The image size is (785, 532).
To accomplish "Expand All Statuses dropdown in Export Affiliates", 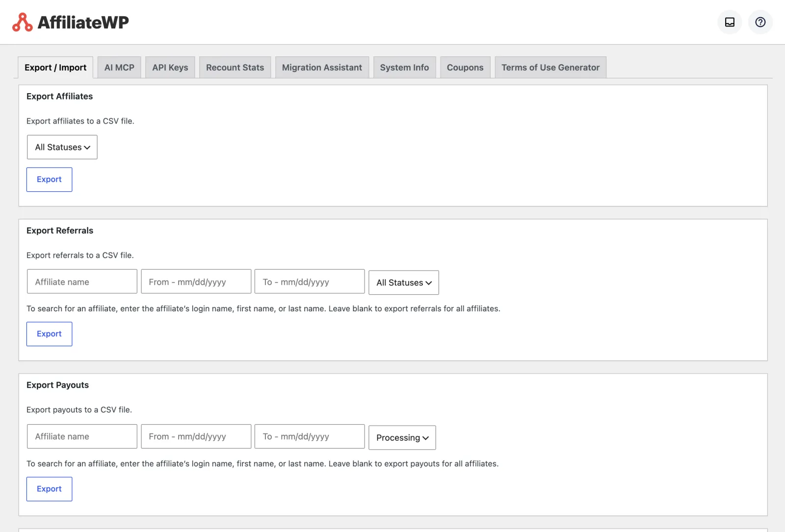I will [x=62, y=147].
